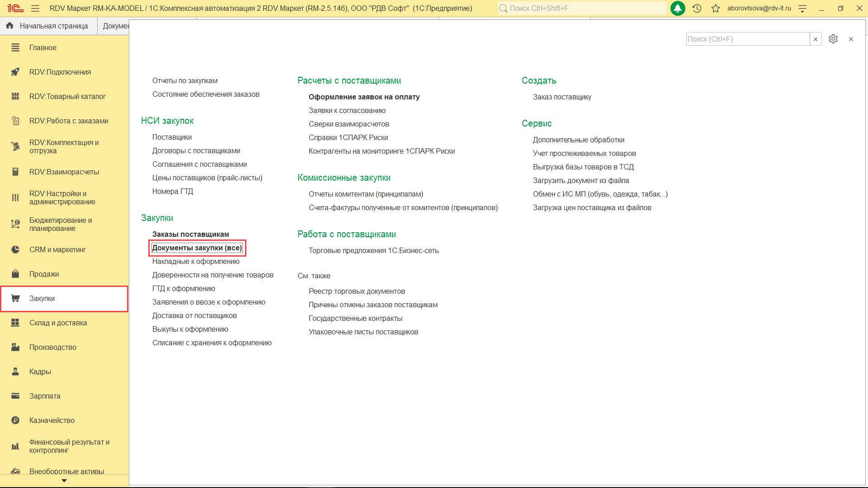868x488 pixels.
Task: Select Склад и доставка section
Action: pyautogui.click(x=58, y=323)
